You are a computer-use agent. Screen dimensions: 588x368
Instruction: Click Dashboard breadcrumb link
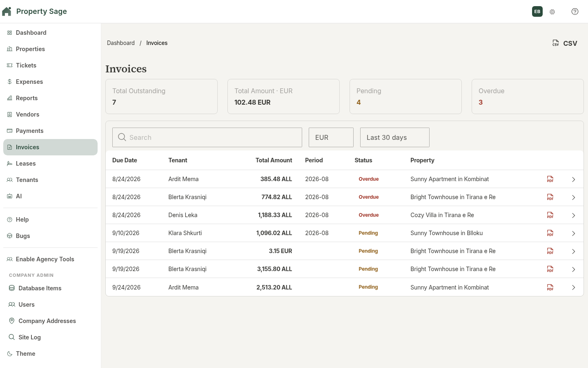point(121,43)
